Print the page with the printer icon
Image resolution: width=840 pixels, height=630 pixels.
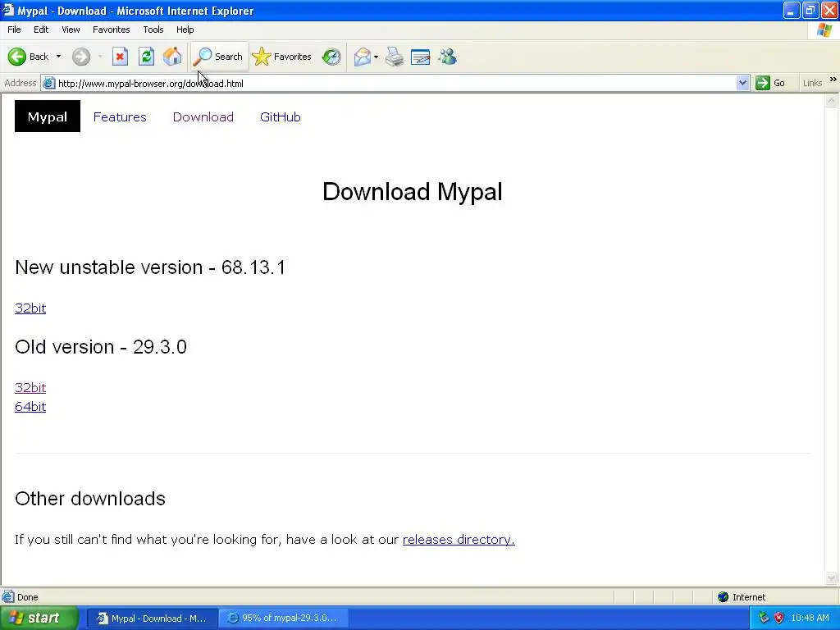395,57
